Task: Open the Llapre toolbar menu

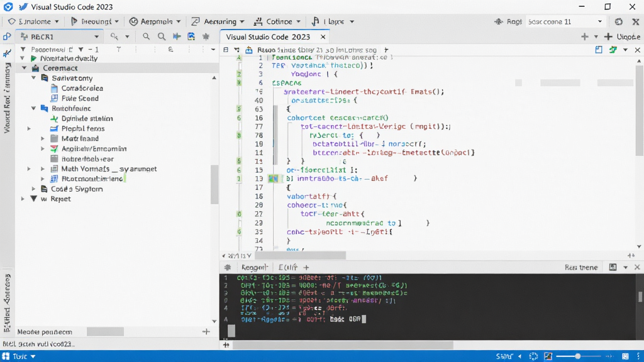Action: pos(333,21)
